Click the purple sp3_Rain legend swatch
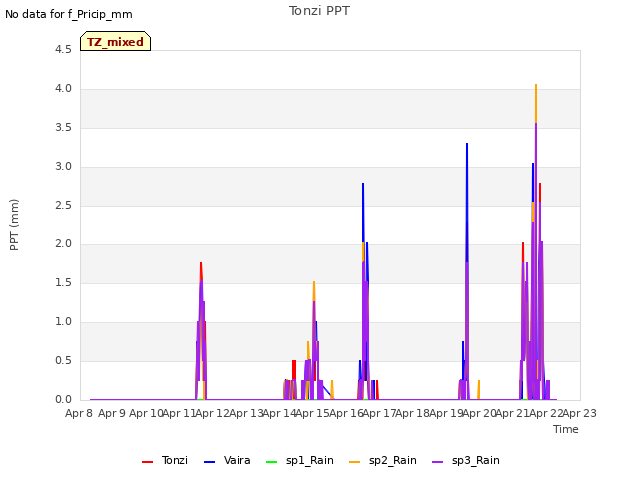The image size is (640, 480). [438, 462]
